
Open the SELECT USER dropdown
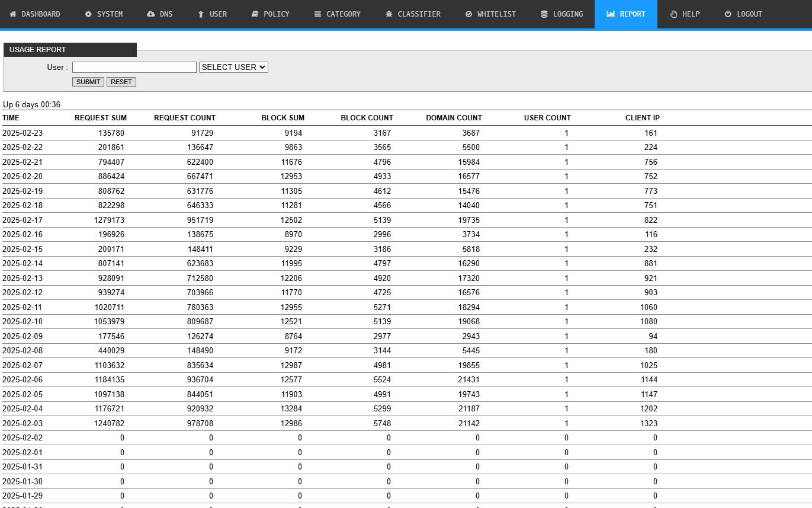pyautogui.click(x=234, y=67)
